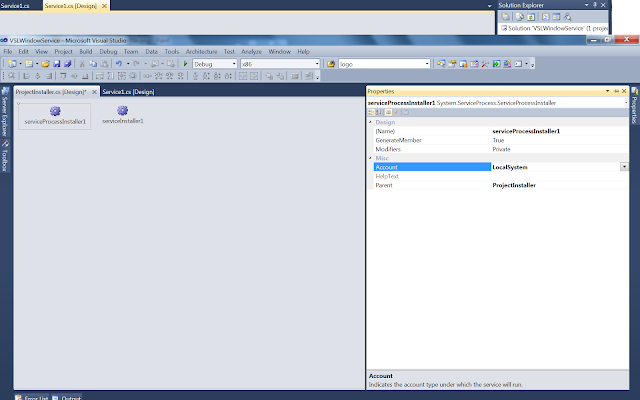
Task: Click Solution Explorer Properties icon
Action: 505,17
